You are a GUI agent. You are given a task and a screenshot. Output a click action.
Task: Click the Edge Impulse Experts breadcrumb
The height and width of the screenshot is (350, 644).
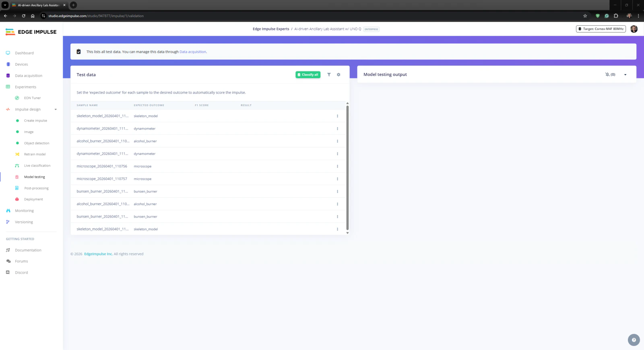pyautogui.click(x=271, y=29)
